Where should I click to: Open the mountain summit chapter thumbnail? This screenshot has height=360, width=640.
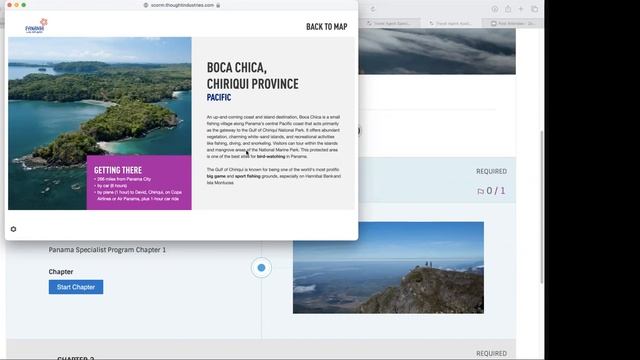pos(388,268)
